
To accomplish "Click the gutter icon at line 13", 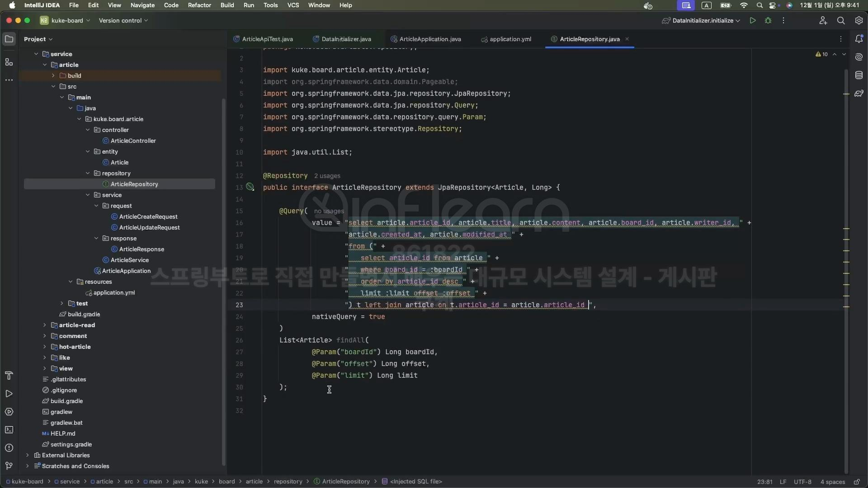I will [x=250, y=187].
